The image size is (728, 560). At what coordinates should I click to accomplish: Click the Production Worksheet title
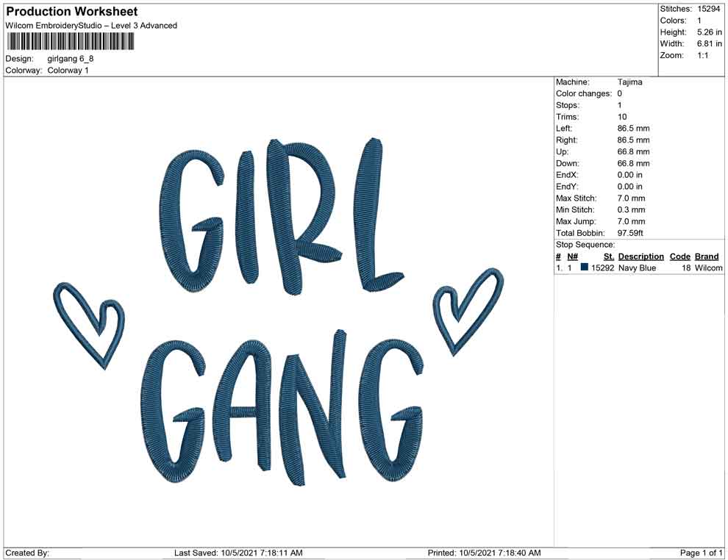pos(72,12)
